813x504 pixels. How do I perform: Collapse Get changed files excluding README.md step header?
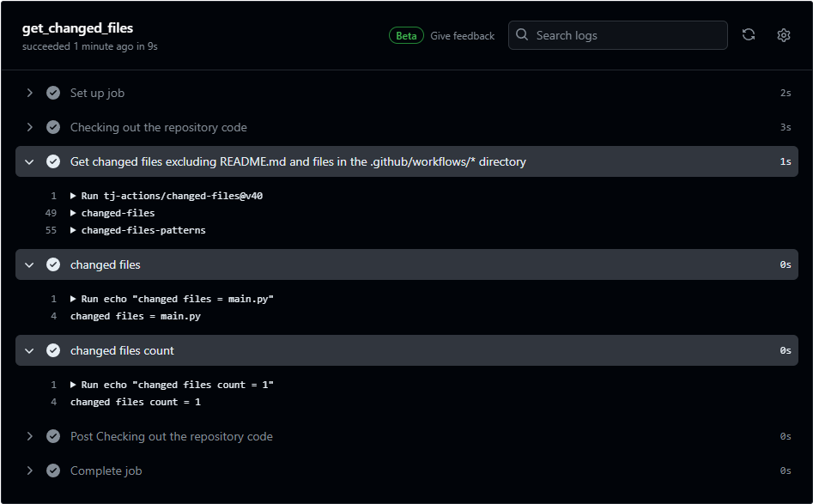tap(30, 161)
